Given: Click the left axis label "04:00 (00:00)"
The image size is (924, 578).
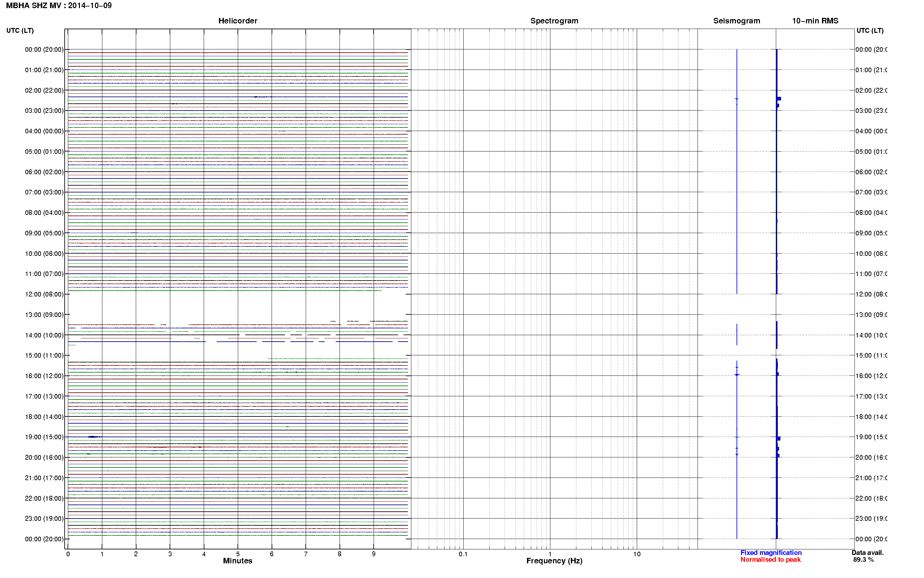Looking at the screenshot, I should (44, 131).
